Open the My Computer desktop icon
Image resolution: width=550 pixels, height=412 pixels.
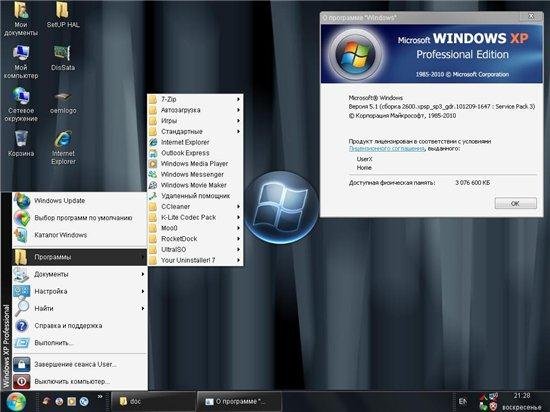[x=21, y=62]
